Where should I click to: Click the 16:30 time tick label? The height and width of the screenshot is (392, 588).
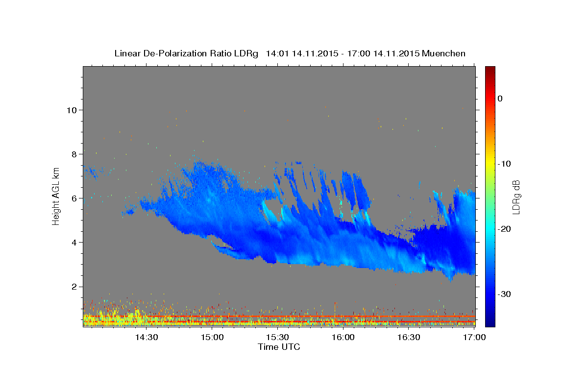pyautogui.click(x=409, y=338)
